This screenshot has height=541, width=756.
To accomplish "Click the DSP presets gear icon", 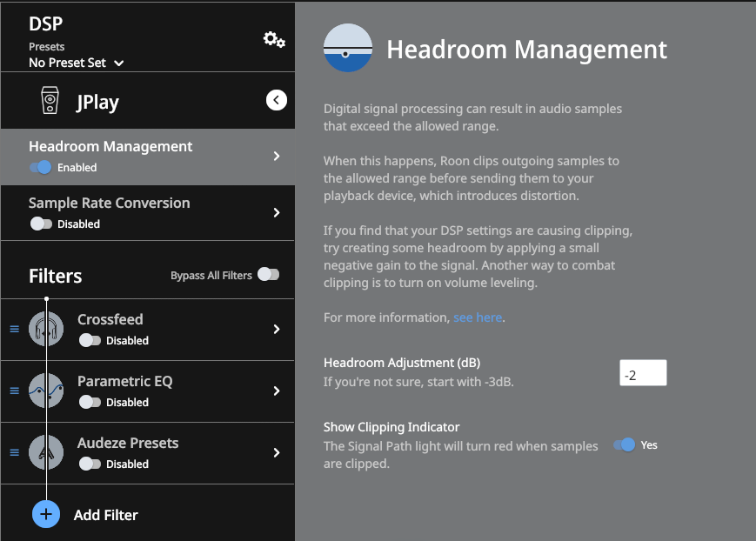I will pos(272,39).
